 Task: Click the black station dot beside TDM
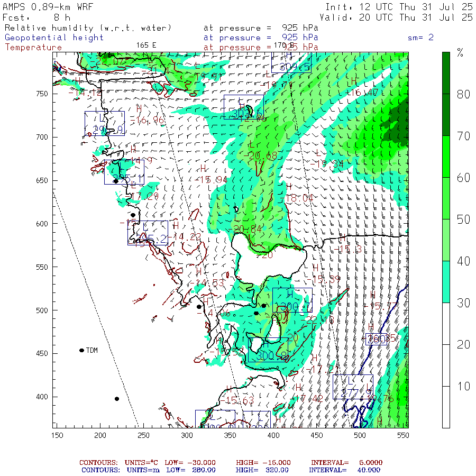(x=81, y=350)
